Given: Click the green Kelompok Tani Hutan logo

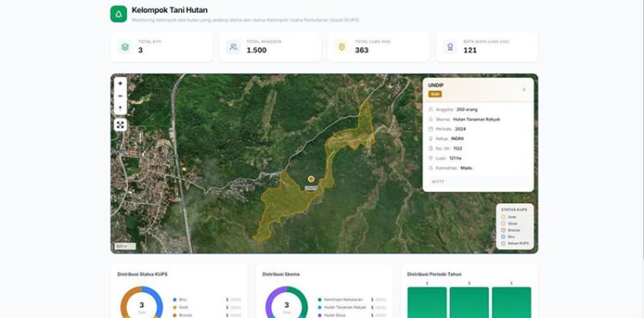Looking at the screenshot, I should 118,14.
